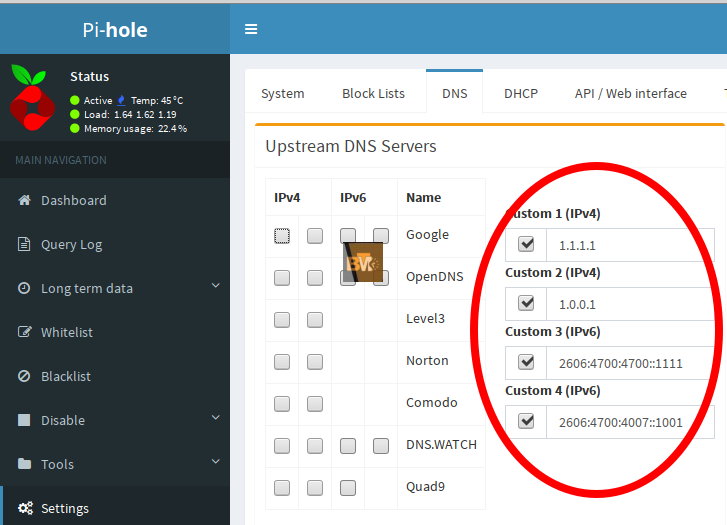Viewport: 727px width, 525px height.
Task: Click the Settings gears icon
Action: point(25,508)
